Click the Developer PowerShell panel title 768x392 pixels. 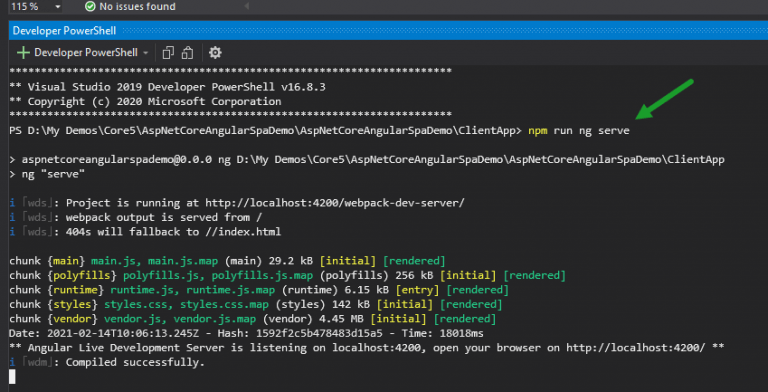(x=64, y=31)
